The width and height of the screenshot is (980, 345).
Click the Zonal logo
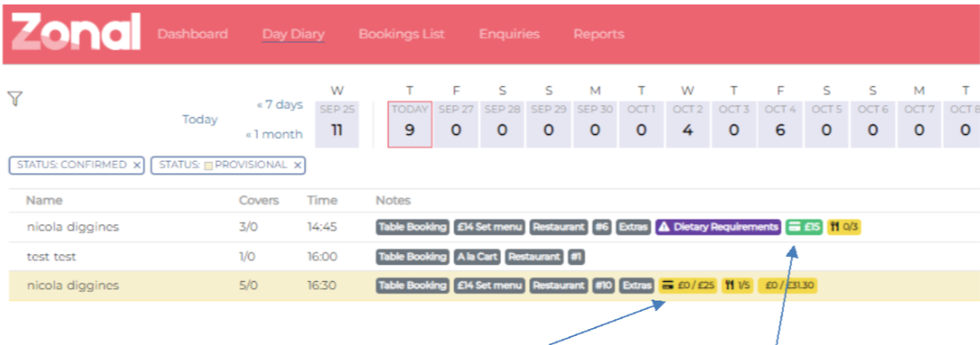[76, 32]
